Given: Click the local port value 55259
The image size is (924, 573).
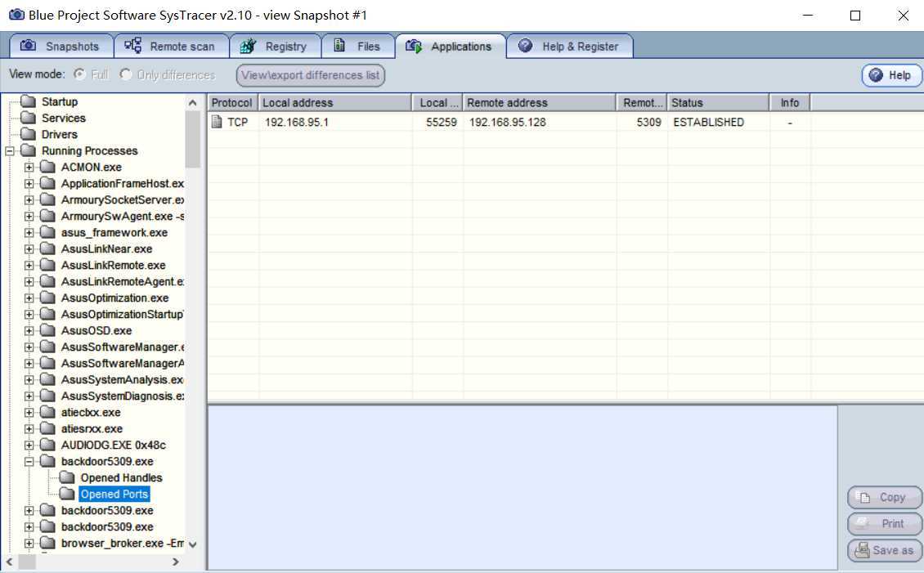Looking at the screenshot, I should tap(442, 122).
